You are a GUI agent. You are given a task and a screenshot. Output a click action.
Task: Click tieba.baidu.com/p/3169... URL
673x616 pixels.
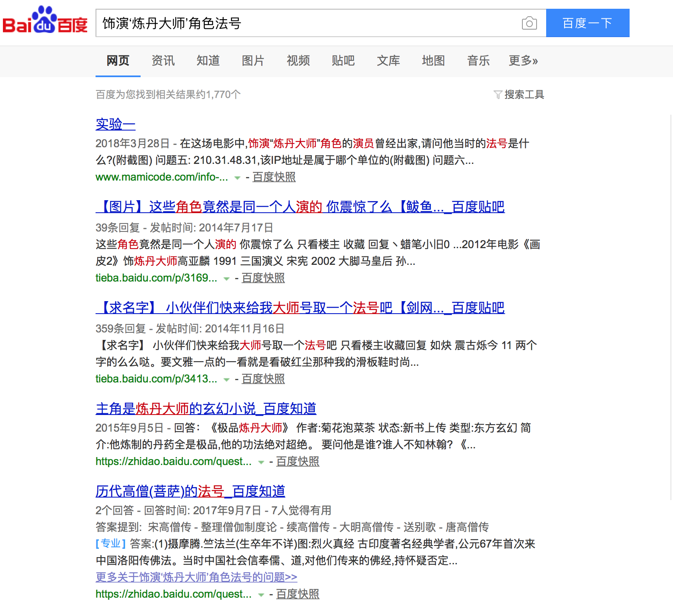coord(156,278)
